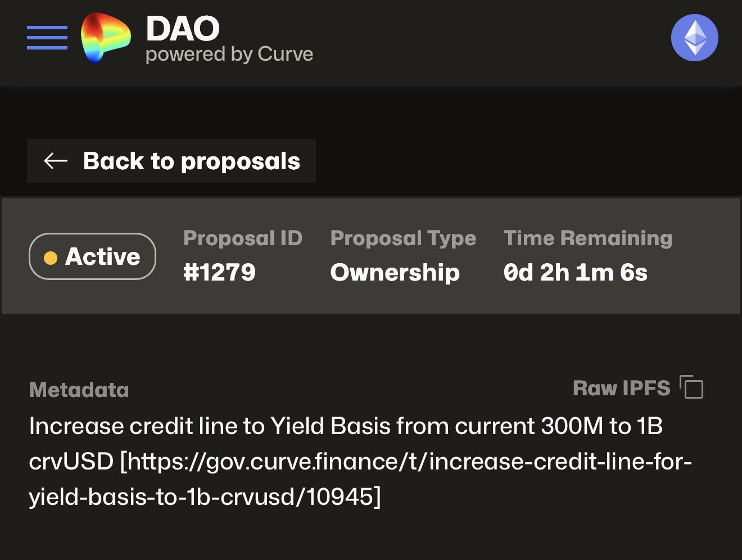Open the Ethereum network selector icon
Image resolution: width=742 pixels, height=560 pixels.
coord(694,38)
